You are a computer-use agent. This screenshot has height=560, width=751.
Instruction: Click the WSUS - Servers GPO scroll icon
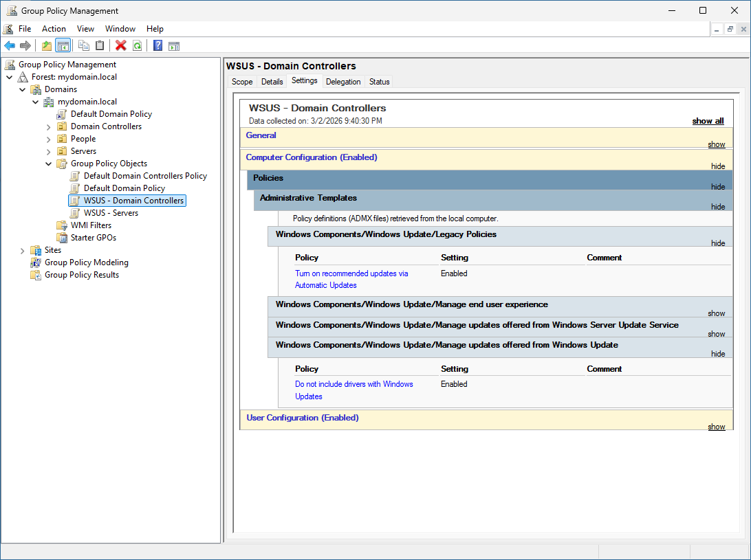point(75,213)
